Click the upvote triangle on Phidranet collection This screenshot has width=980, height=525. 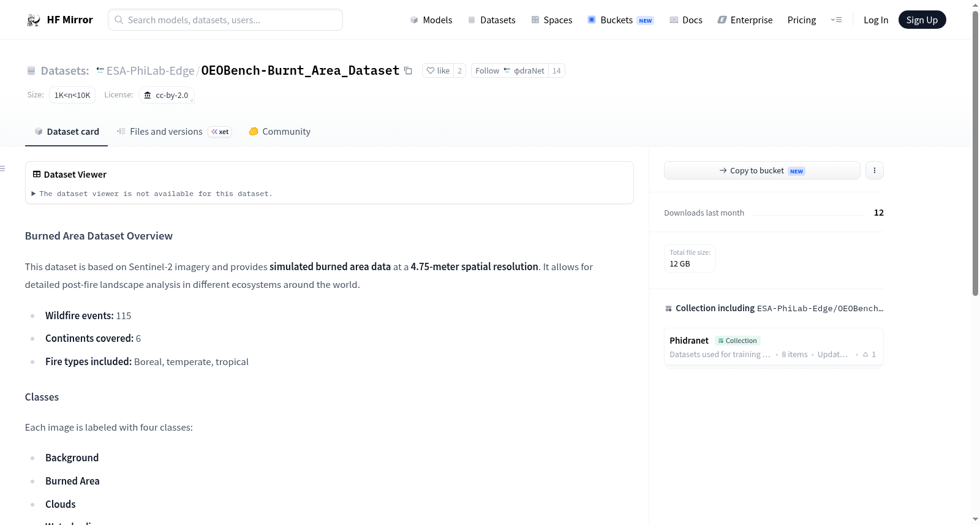pyautogui.click(x=865, y=354)
